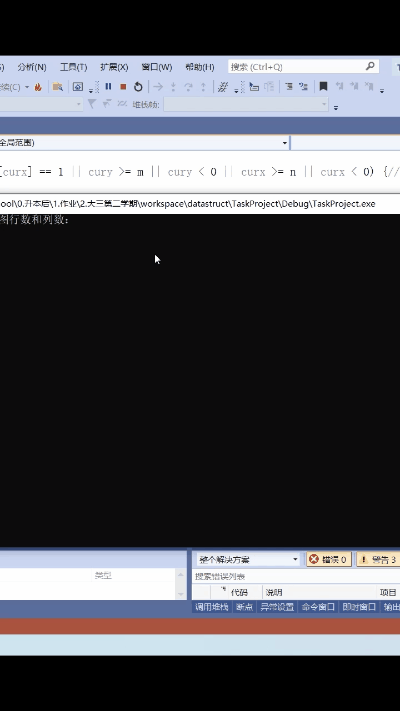Click the magnifier icon in search box
This screenshot has width=400, height=711.
(x=370, y=66)
